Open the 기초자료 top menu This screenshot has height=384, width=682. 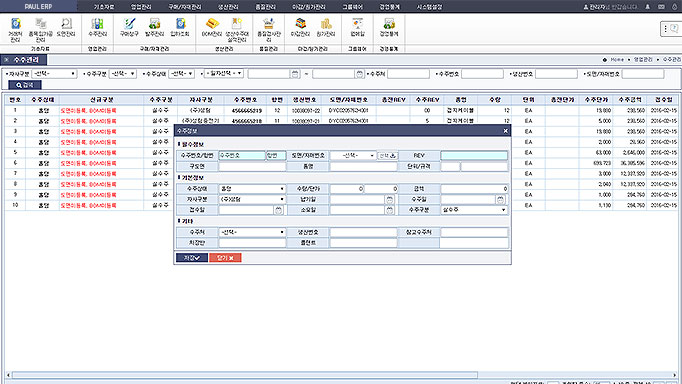(104, 7)
